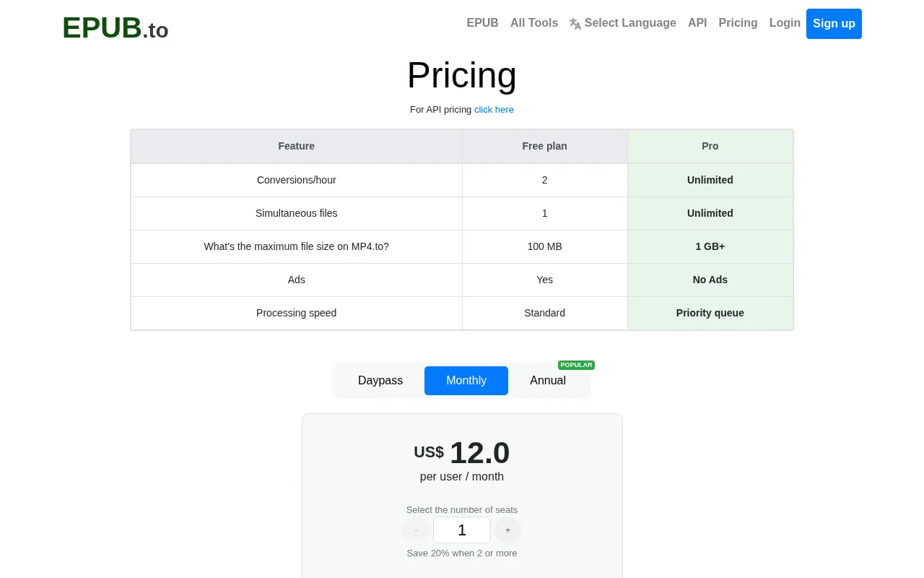Click the 'per user / month' text
924x578 pixels.
point(462,477)
